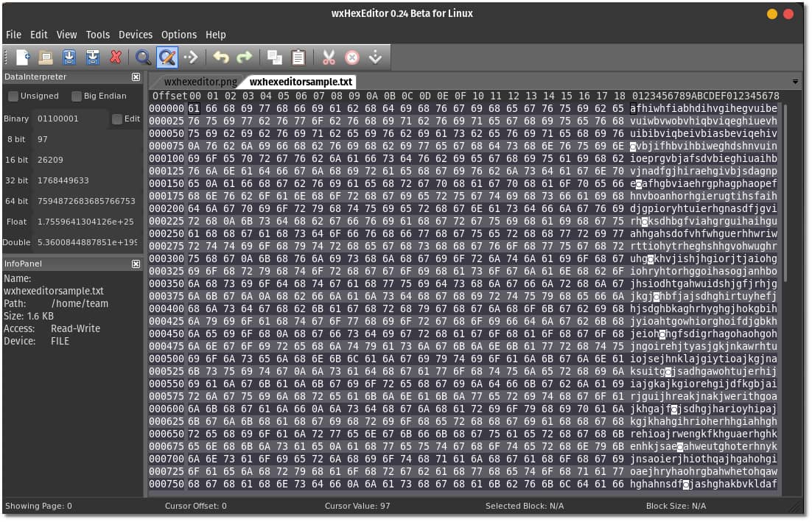Click 'Cursor Offset: 0' in status bar
Screen dimensions: 812x522
[196, 506]
